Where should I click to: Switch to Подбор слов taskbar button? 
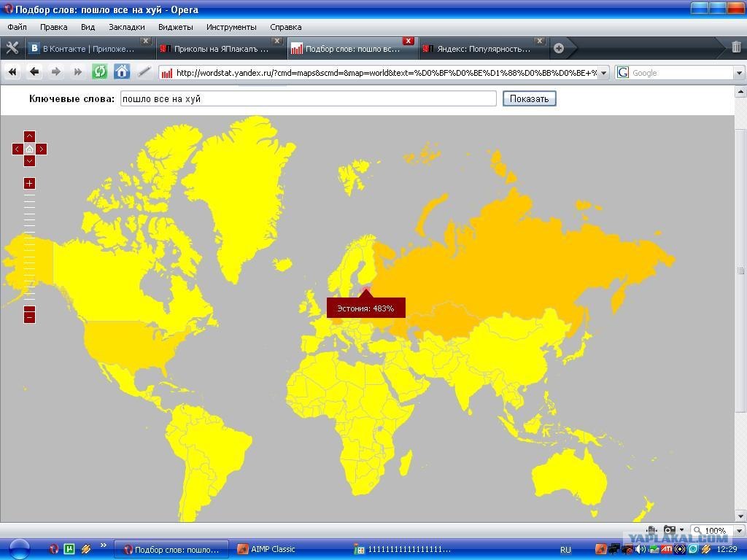click(171, 549)
